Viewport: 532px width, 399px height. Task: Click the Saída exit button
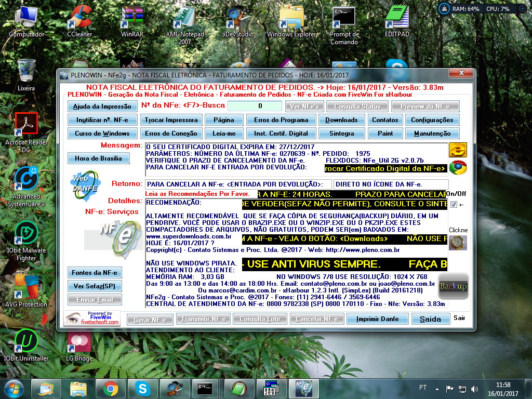[x=430, y=319]
